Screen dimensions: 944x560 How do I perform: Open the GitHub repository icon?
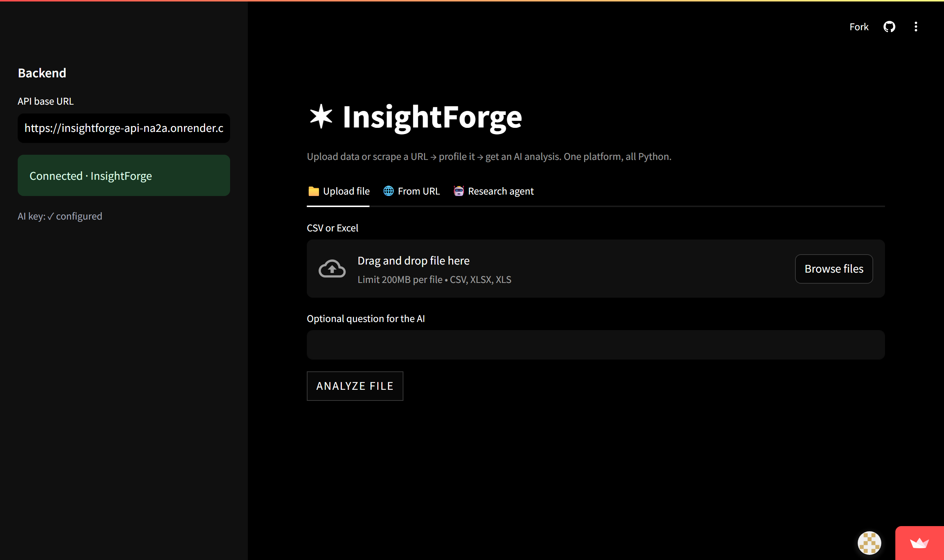pos(889,27)
